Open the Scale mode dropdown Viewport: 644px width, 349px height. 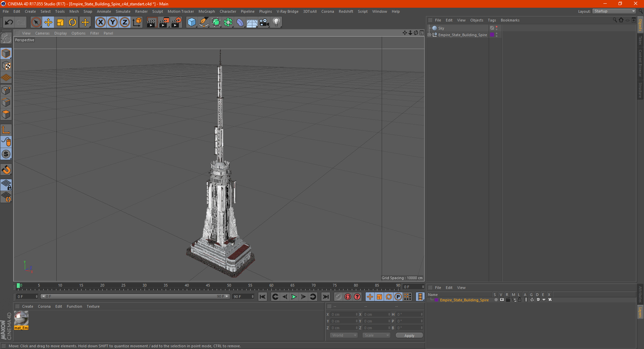pyautogui.click(x=376, y=335)
